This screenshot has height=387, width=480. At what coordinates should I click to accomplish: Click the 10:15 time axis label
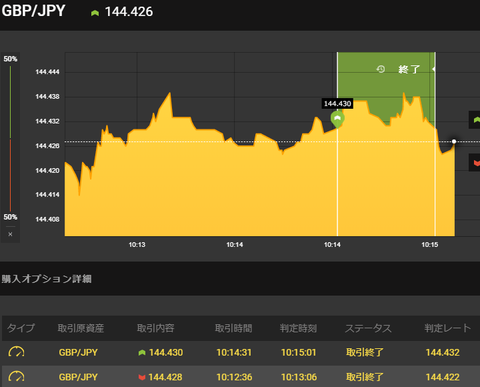click(430, 245)
